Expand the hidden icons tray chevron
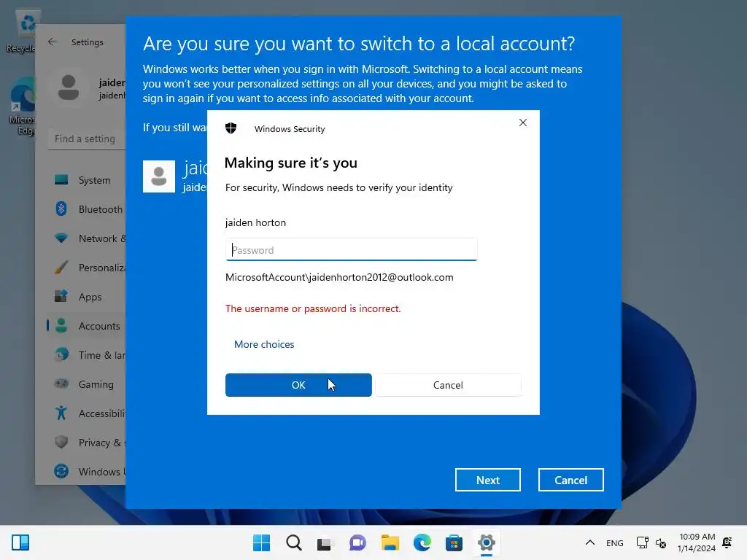 tap(589, 542)
